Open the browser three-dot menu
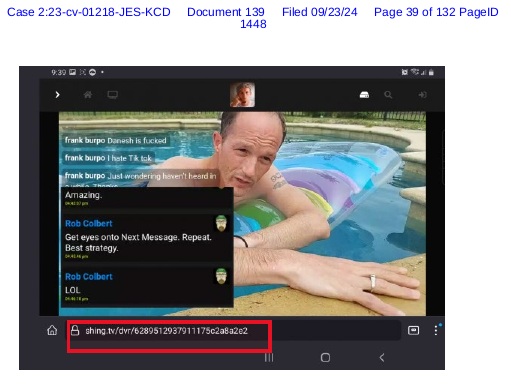This screenshot has width=511, height=388. tap(436, 330)
